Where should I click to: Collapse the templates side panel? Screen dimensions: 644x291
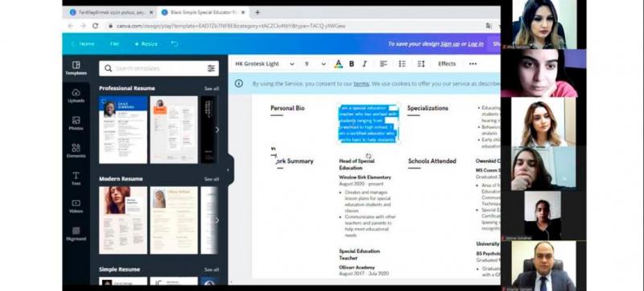(229, 170)
